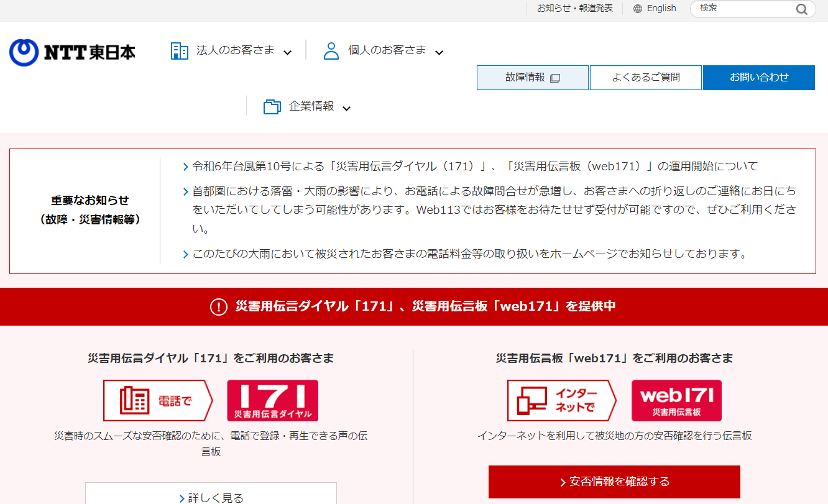Click the red 171 災害用伝言ダイヤル logo
The height and width of the screenshot is (504, 828).
pyautogui.click(x=272, y=401)
